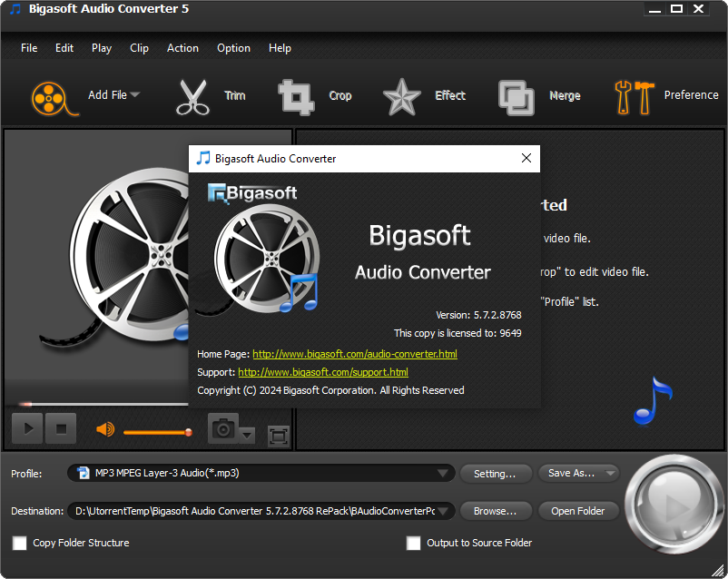Click the Copyright (C) 2024 Bigasoft Corporation text
728x579 pixels.
(x=330, y=390)
